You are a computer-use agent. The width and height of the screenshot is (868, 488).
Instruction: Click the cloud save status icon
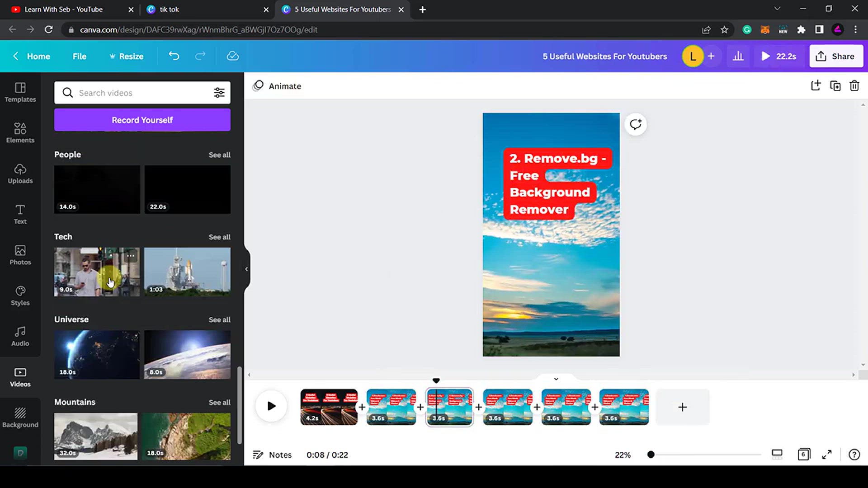point(232,56)
